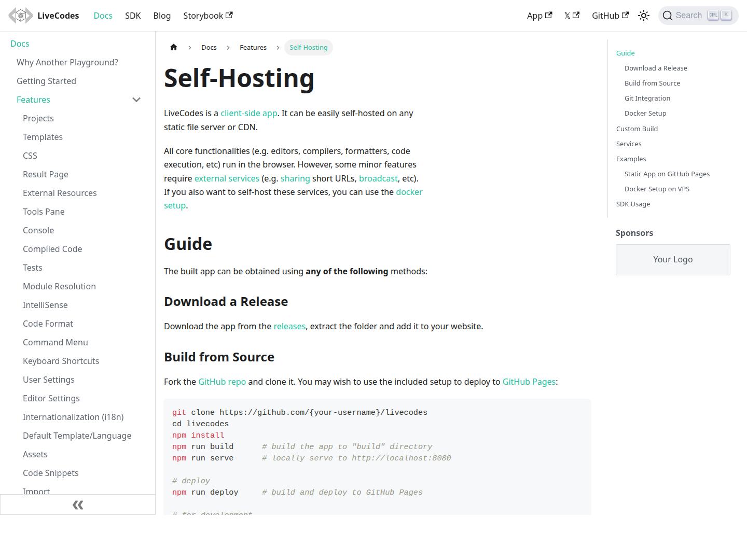Follow the docker setup link

point(409,192)
